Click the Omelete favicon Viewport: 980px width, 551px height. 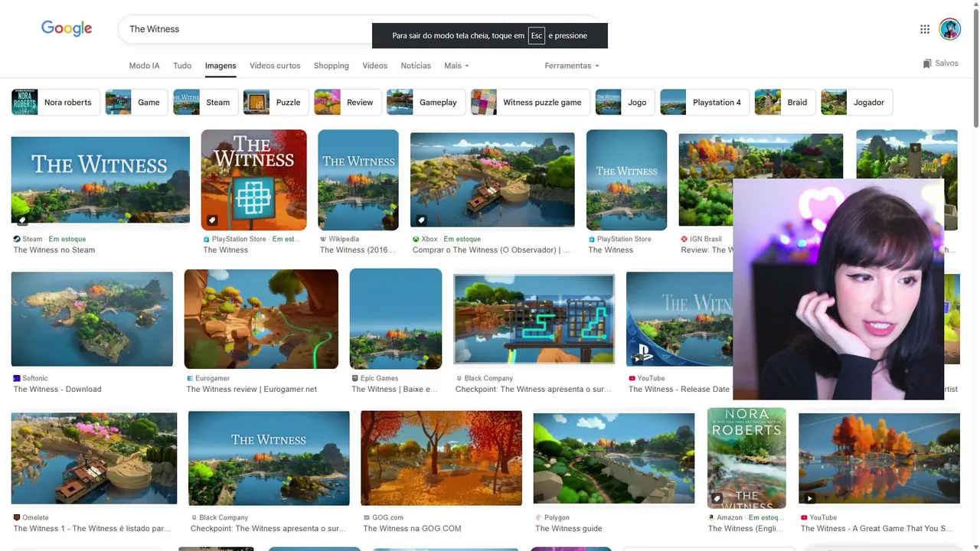17,517
